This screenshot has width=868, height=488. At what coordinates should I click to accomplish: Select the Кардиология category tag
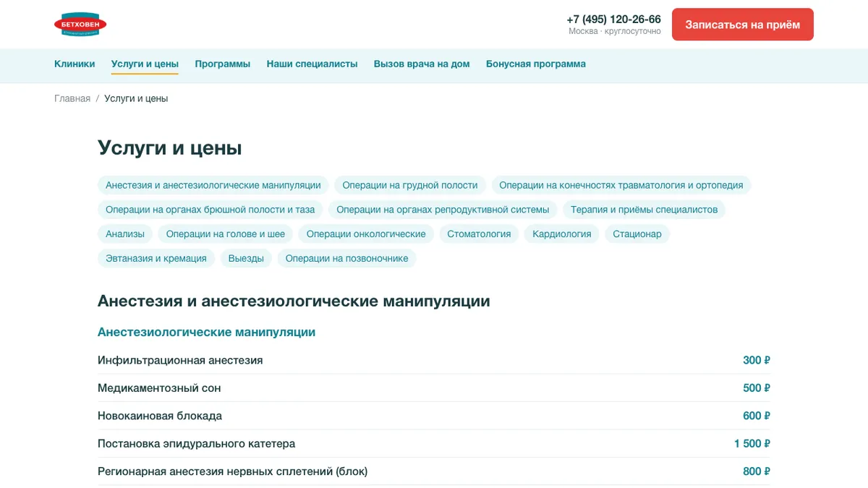click(x=562, y=234)
